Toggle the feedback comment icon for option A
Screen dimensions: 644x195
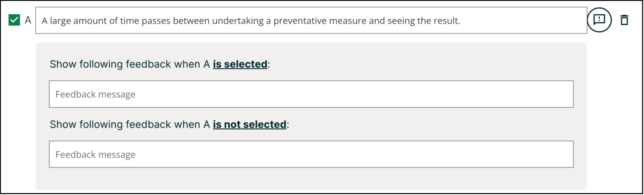click(599, 20)
